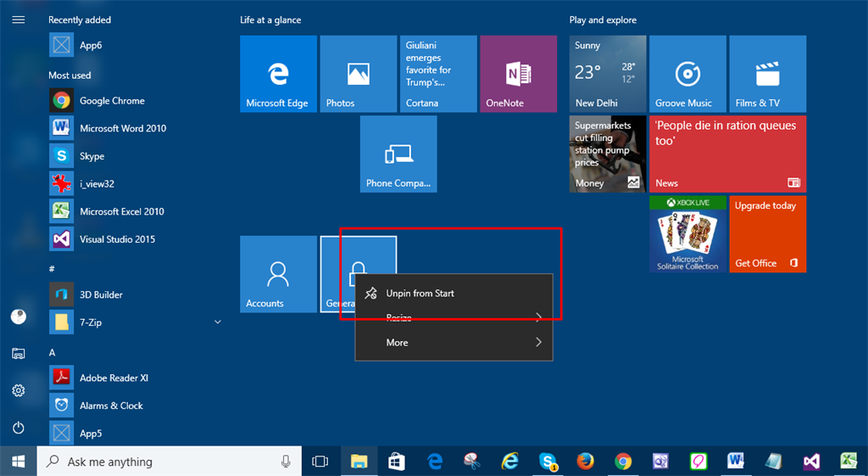The image size is (868, 476).
Task: Open Settings gear in Start sidebar
Action: tap(18, 390)
